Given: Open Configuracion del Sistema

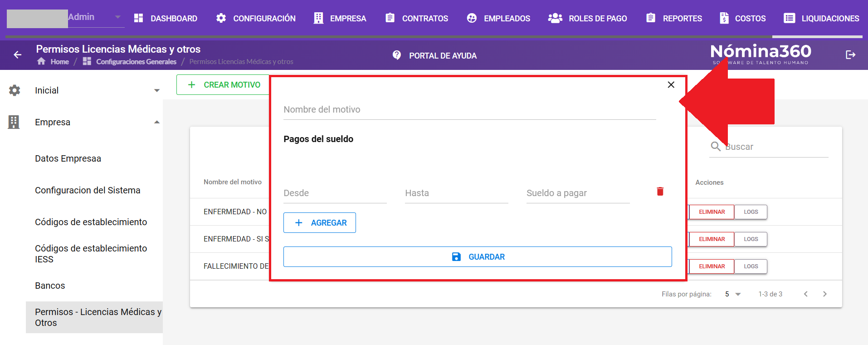Looking at the screenshot, I should tap(88, 190).
